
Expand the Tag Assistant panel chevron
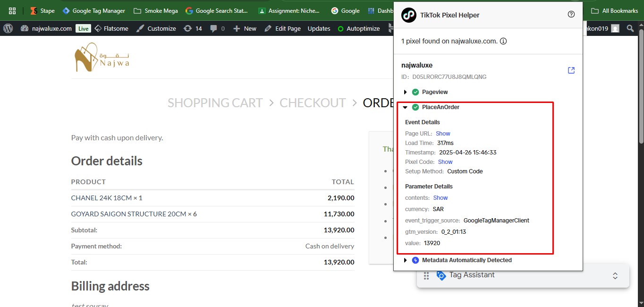615,275
